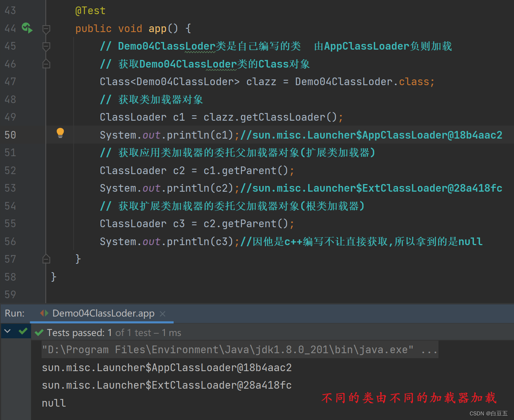This screenshot has height=420, width=514.
Task: Click the yellow lightbulb intention icon
Action: pos(60,133)
